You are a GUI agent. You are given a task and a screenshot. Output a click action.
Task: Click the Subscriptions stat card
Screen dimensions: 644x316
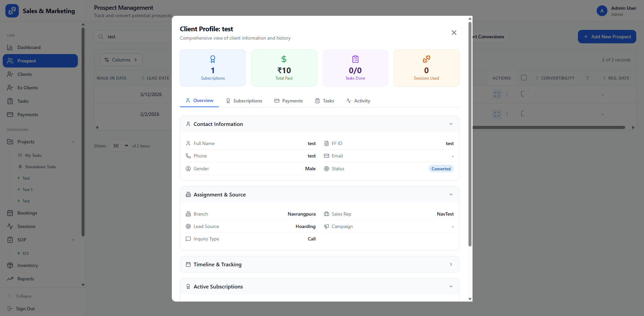(x=213, y=68)
